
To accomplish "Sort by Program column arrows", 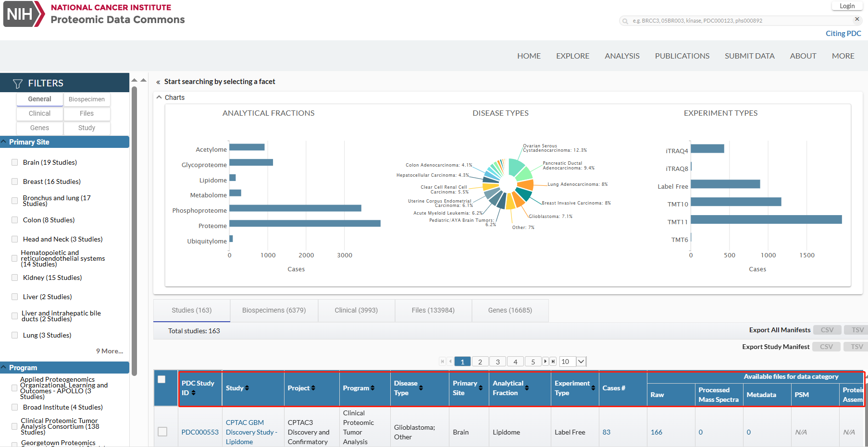I will (x=372, y=388).
